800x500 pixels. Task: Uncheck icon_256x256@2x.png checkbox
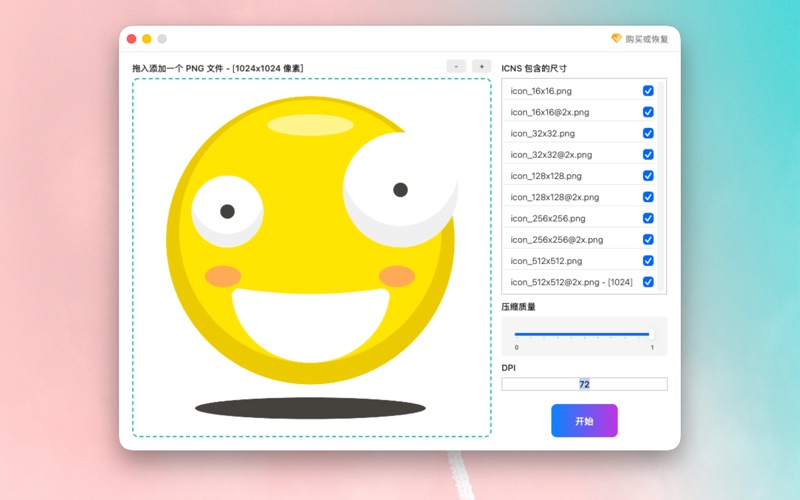[648, 240]
